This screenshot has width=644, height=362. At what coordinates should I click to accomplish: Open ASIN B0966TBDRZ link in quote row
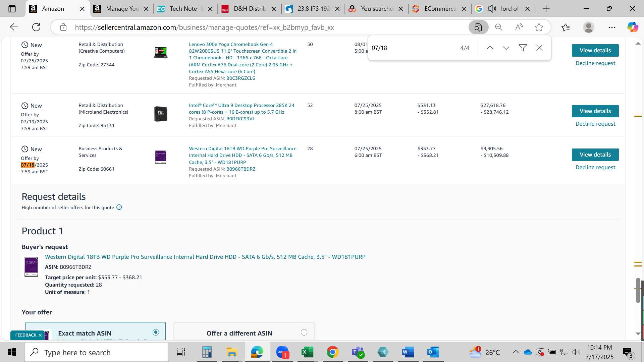click(241, 169)
